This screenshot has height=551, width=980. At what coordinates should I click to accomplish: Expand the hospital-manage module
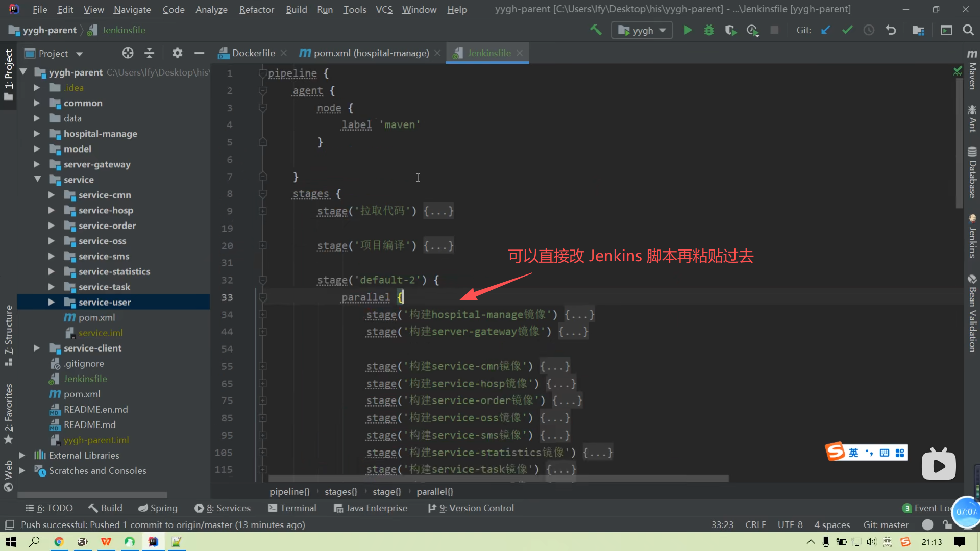point(37,134)
